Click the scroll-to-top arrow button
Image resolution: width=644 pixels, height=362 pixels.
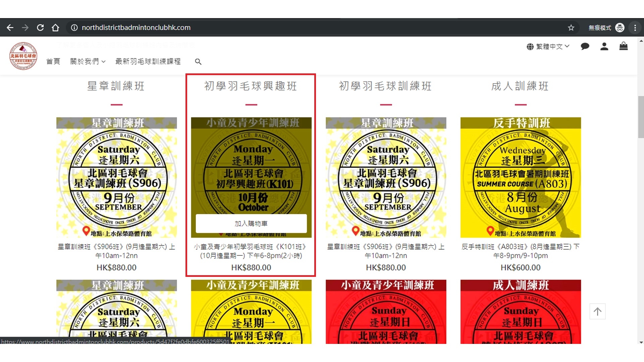pos(597,311)
